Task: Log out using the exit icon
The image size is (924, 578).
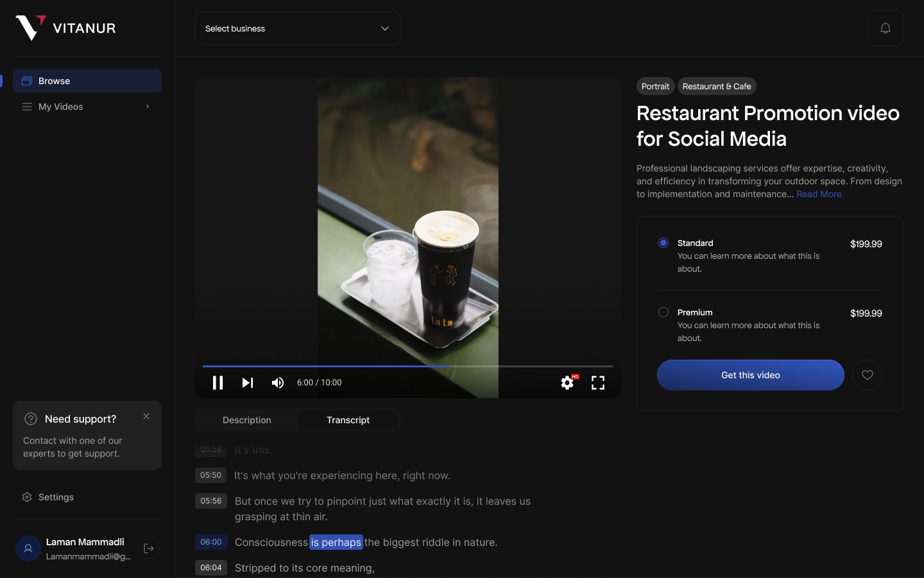Action: click(149, 548)
